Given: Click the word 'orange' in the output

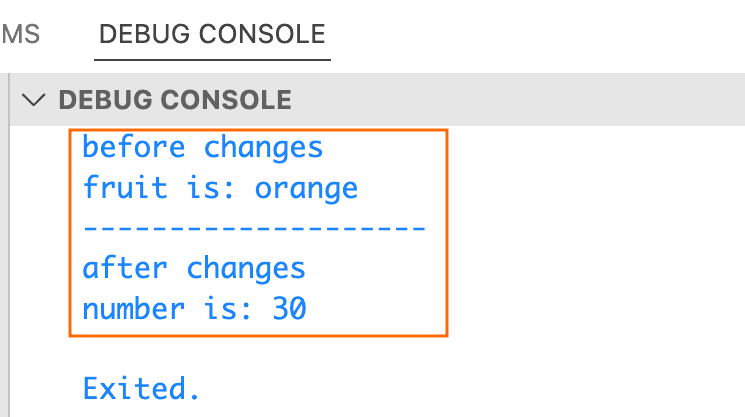Looking at the screenshot, I should (306, 188).
